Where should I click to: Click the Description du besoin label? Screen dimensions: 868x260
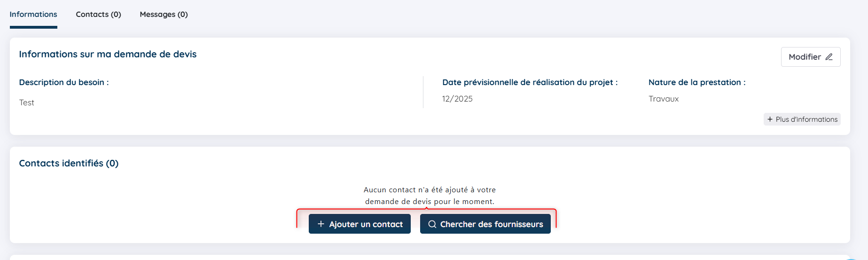point(64,82)
